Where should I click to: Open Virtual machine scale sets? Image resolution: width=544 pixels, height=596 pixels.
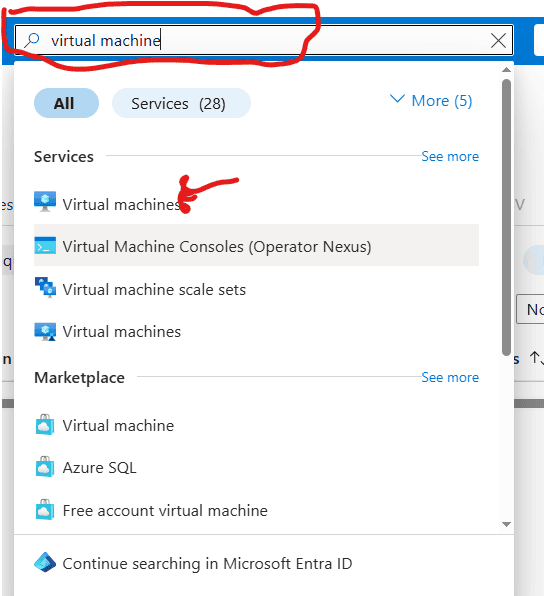click(256, 289)
